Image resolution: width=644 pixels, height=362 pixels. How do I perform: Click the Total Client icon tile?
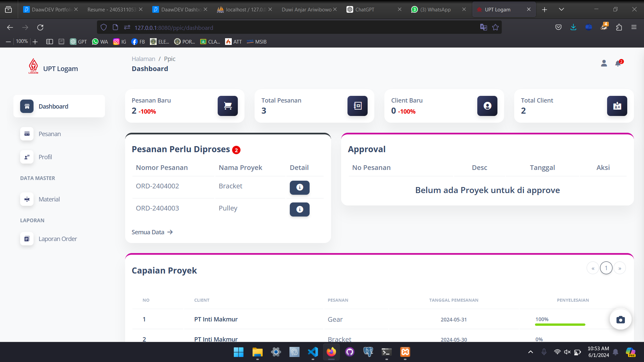[617, 106]
